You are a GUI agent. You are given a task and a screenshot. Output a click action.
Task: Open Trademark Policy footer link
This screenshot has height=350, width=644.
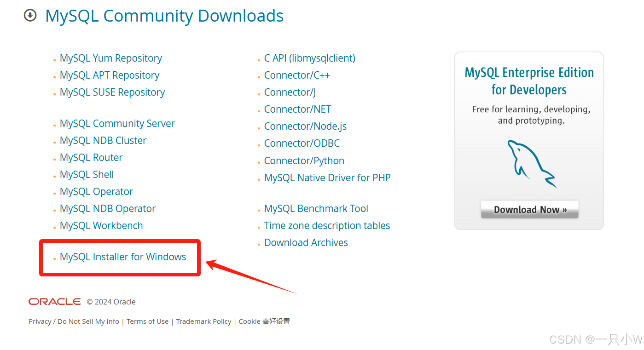click(203, 321)
